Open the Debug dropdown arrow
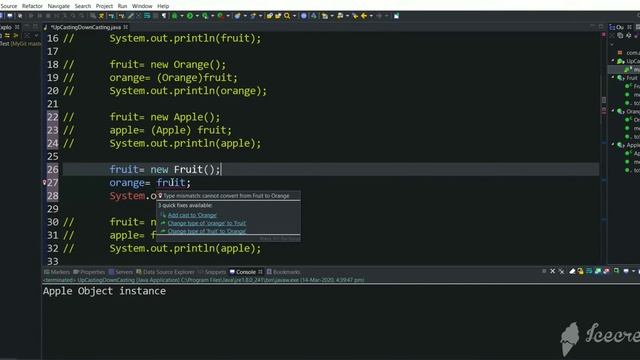The width and height of the screenshot is (640, 360). coord(182,16)
